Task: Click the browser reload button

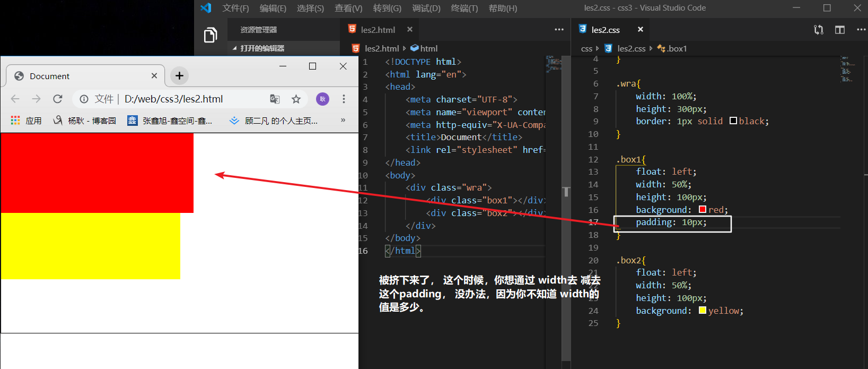Action: tap(58, 99)
